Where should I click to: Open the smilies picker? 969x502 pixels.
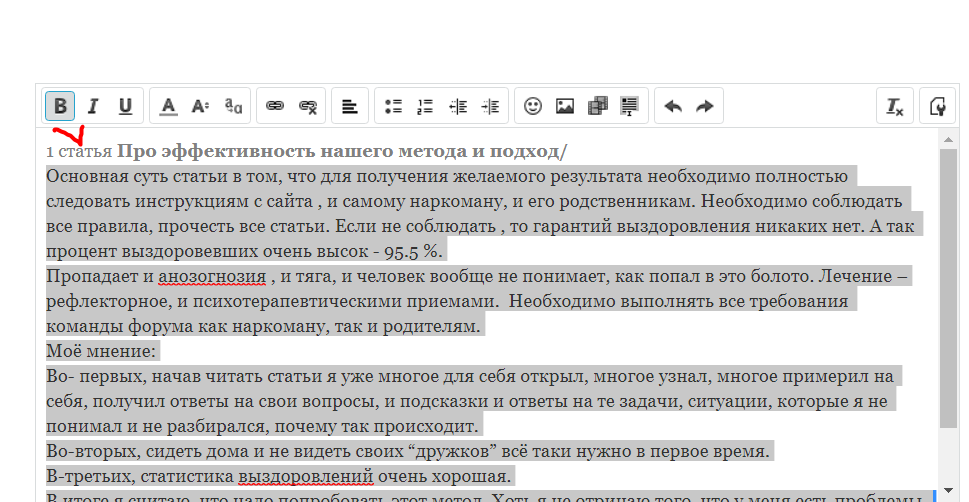533,106
